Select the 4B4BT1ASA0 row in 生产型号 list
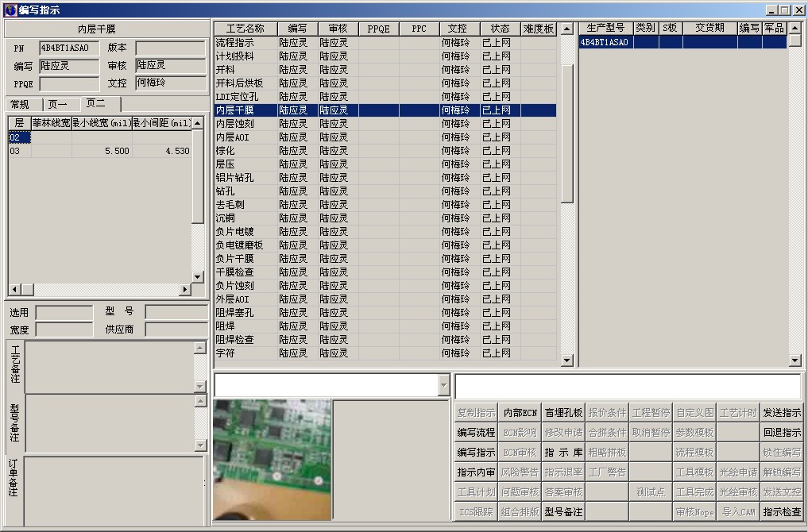808x532 pixels. tap(682, 42)
